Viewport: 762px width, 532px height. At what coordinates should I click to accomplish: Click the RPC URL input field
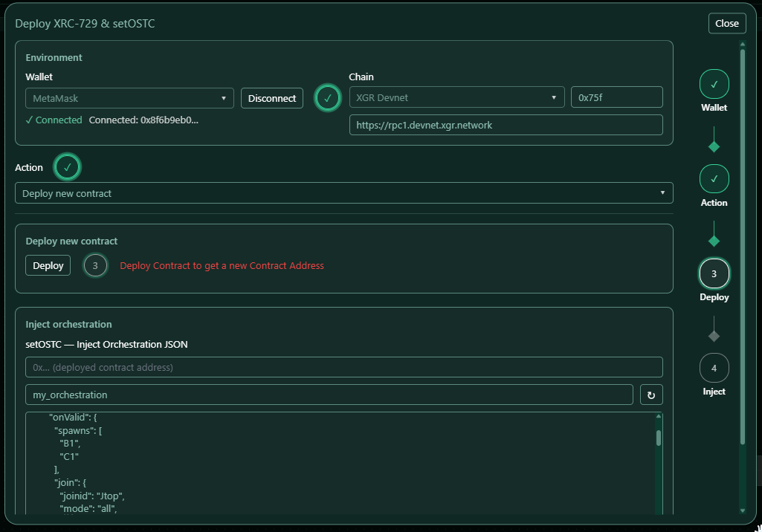coord(506,125)
